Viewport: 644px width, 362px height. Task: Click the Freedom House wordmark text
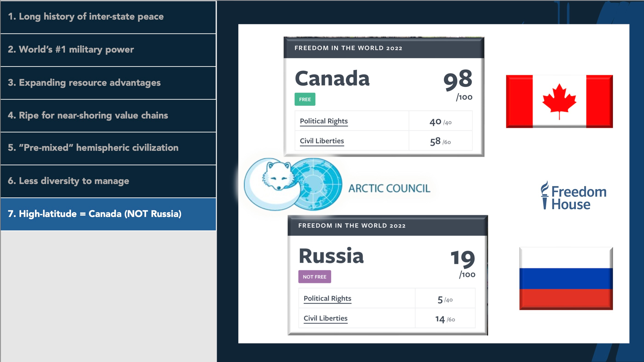pyautogui.click(x=579, y=198)
